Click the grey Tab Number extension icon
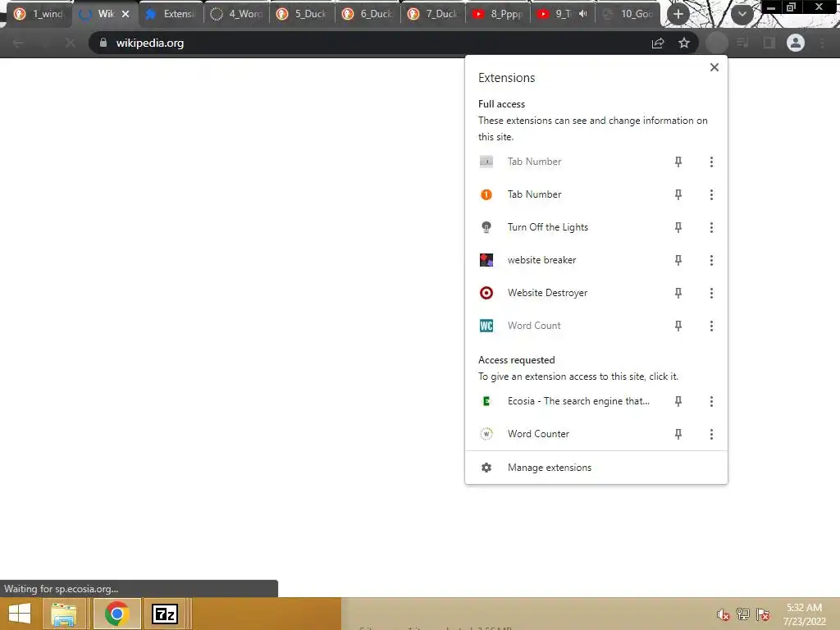Viewport: 840px width, 630px height. coord(486,162)
